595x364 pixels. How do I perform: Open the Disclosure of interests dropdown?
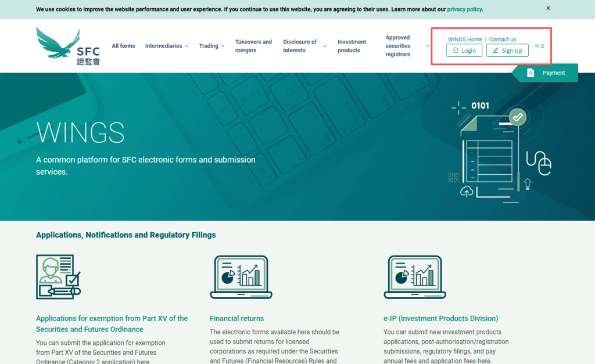click(304, 46)
